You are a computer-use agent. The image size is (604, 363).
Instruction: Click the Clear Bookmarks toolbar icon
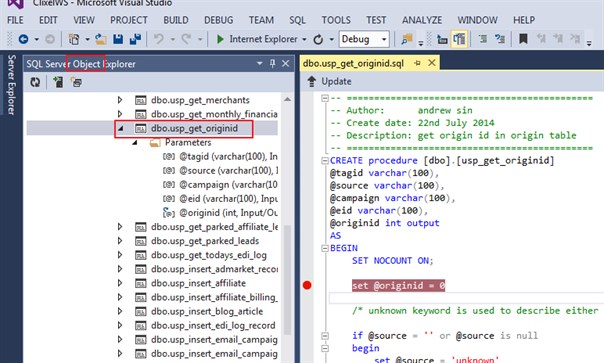point(575,39)
